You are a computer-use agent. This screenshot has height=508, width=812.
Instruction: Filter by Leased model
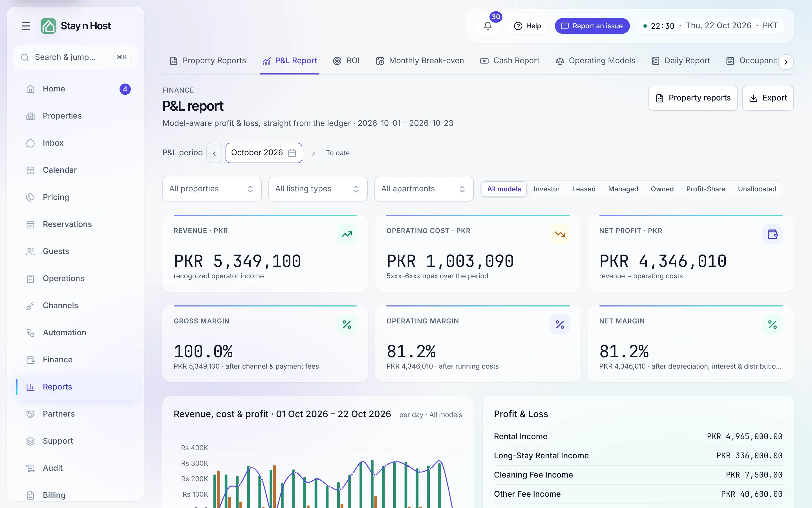click(584, 189)
